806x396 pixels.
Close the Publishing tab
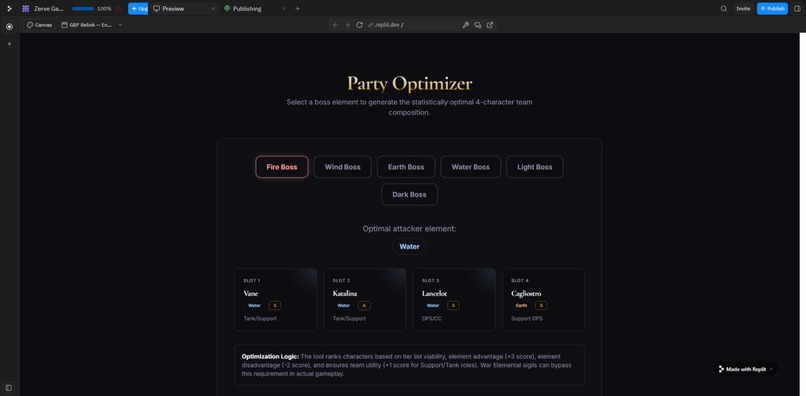[x=284, y=9]
